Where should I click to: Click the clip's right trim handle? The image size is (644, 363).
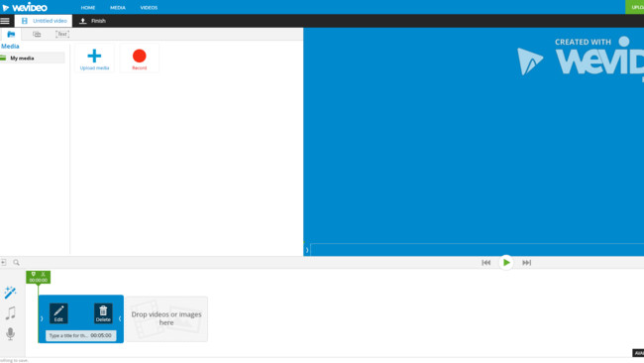(x=120, y=318)
